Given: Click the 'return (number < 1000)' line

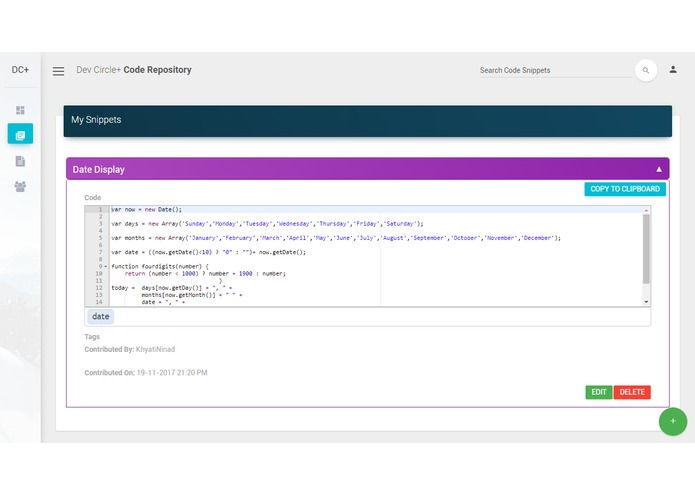Looking at the screenshot, I should click(x=205, y=274).
